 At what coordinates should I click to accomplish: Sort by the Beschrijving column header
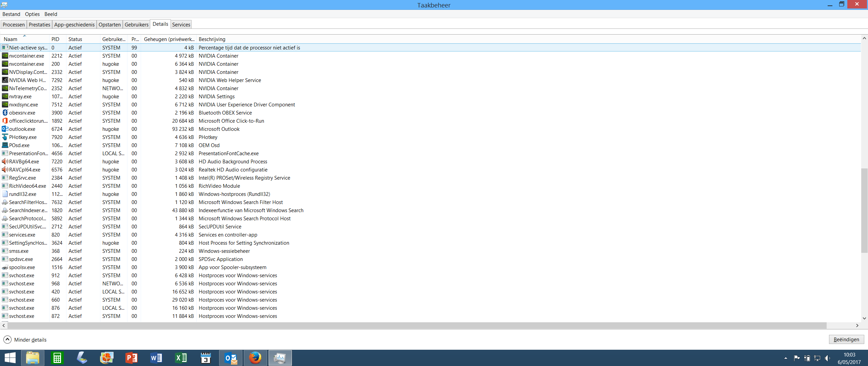pyautogui.click(x=212, y=39)
